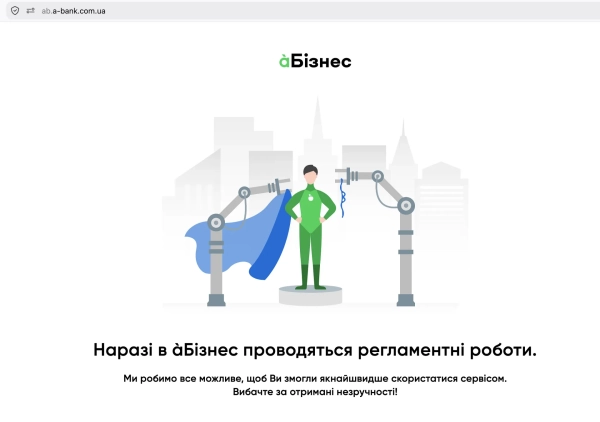Click the shield tracking protection icon
600x422 pixels.
coord(15,11)
